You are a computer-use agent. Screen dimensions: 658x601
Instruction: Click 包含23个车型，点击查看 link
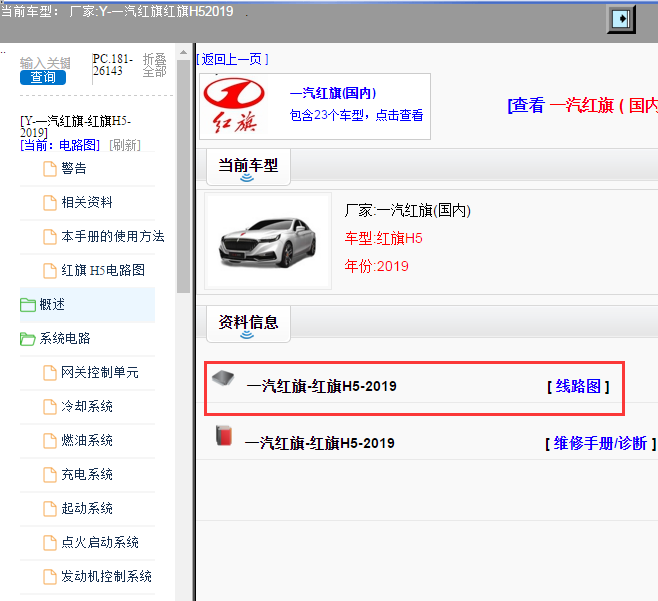356,115
